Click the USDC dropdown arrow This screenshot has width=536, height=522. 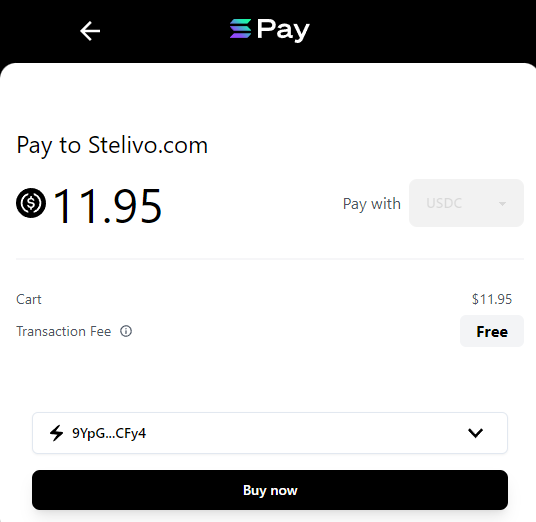[x=502, y=203]
